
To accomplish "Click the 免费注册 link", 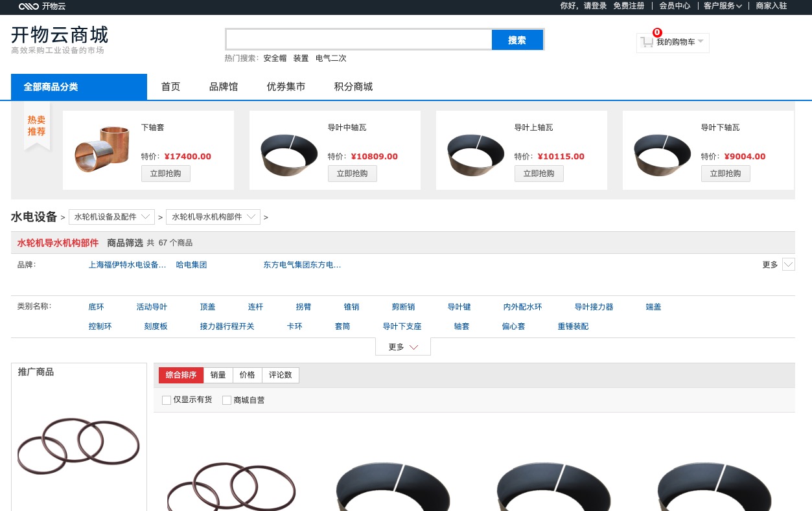I will [x=629, y=6].
